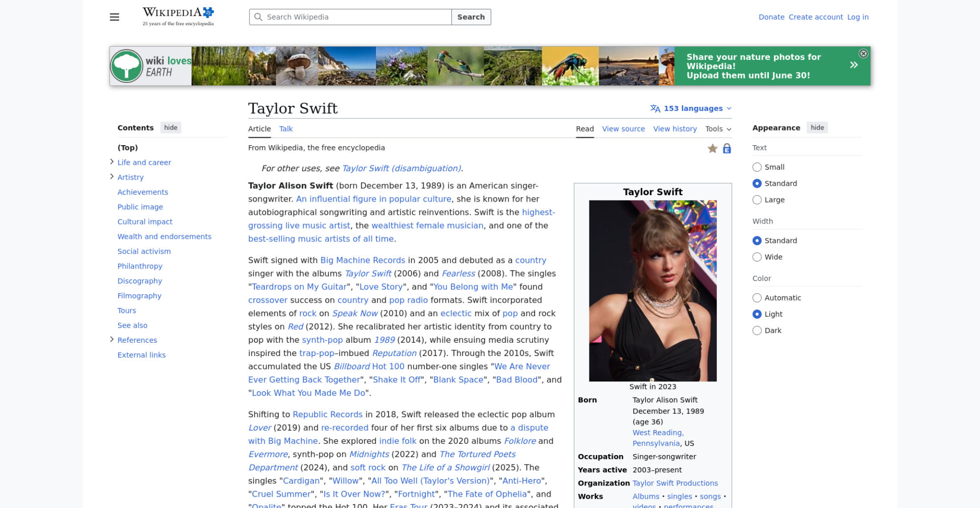Open the Tools dropdown menu

(718, 129)
